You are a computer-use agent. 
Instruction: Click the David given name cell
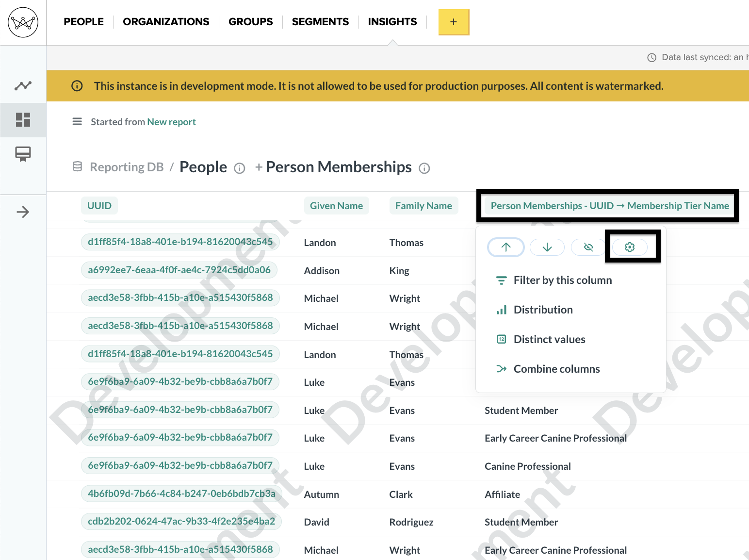pyautogui.click(x=317, y=522)
